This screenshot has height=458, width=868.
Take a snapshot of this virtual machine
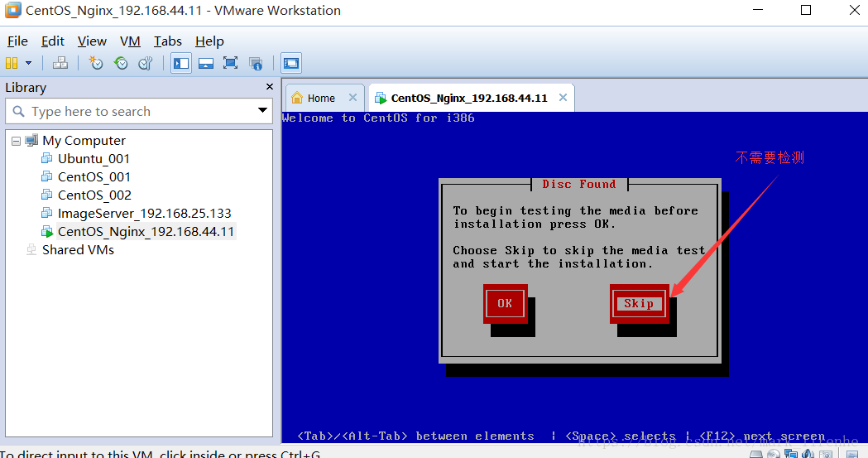tap(96, 63)
